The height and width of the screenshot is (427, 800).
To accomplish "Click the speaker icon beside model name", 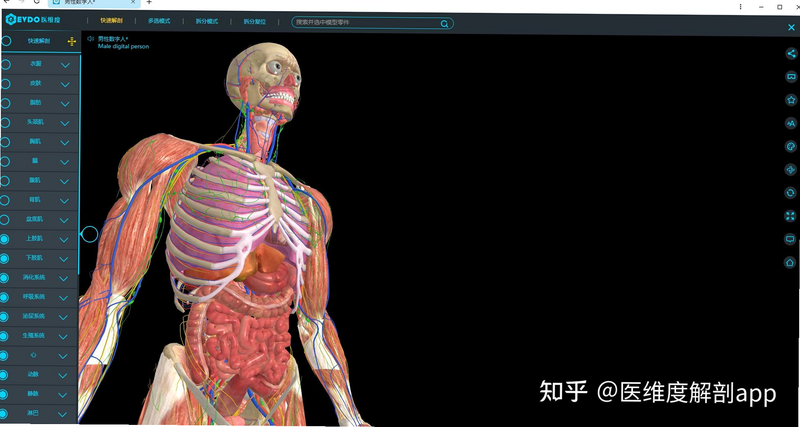I will pyautogui.click(x=90, y=38).
